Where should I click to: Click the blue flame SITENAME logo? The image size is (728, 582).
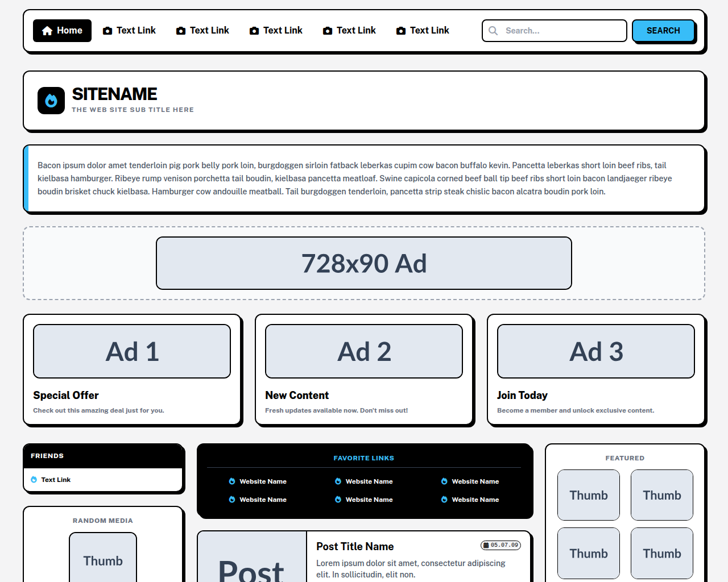[51, 101]
